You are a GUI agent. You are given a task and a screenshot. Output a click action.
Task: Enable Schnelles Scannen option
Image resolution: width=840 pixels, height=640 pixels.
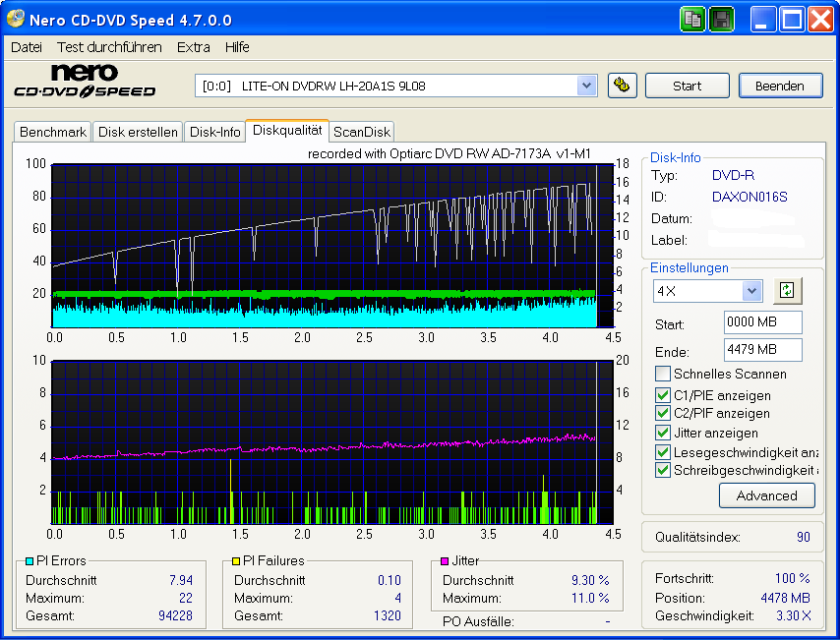(x=663, y=372)
